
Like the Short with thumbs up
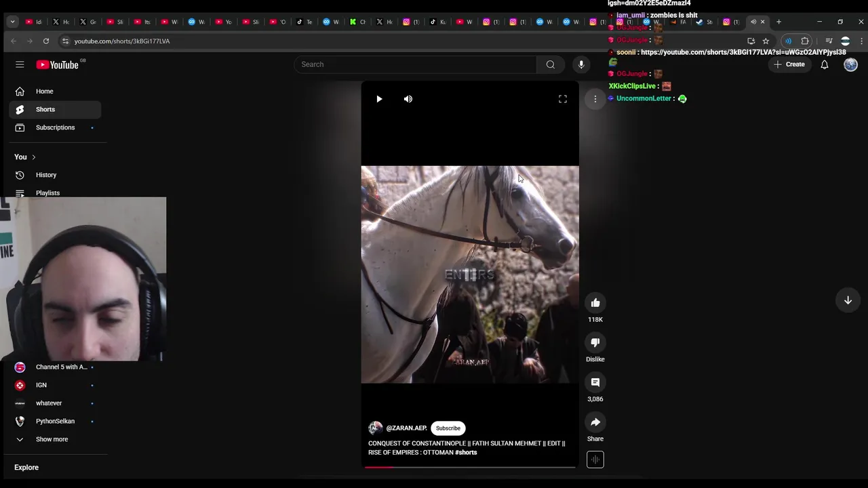click(595, 303)
